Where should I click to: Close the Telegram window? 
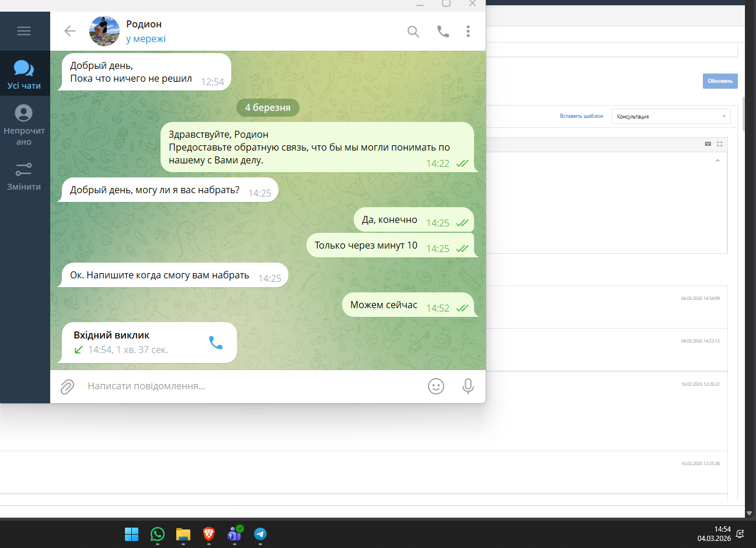(x=472, y=4)
